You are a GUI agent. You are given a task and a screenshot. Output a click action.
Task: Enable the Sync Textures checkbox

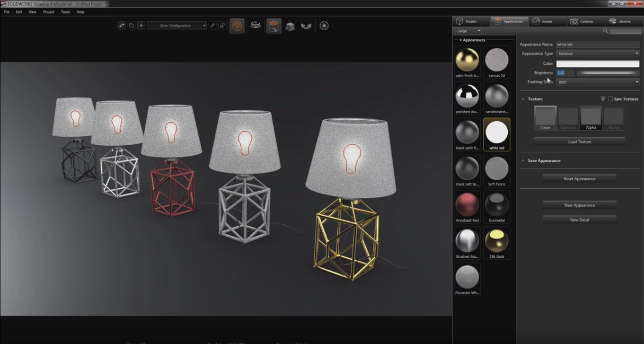[610, 99]
